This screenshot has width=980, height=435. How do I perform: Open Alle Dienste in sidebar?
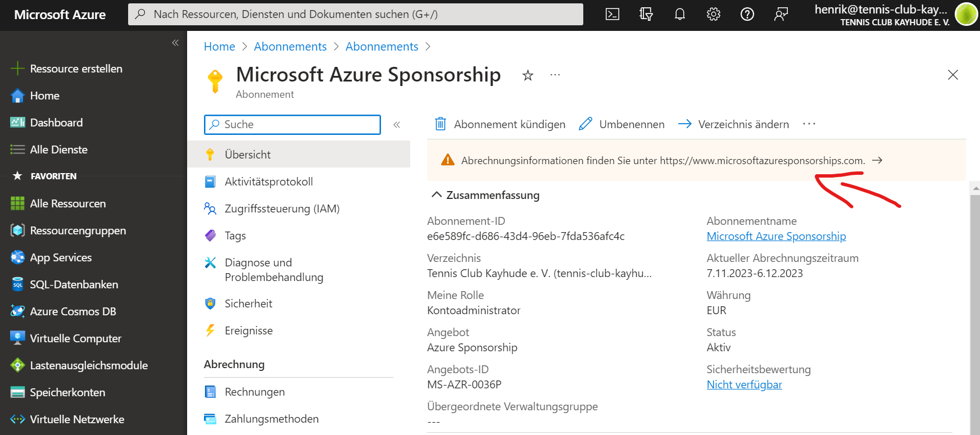(49, 149)
